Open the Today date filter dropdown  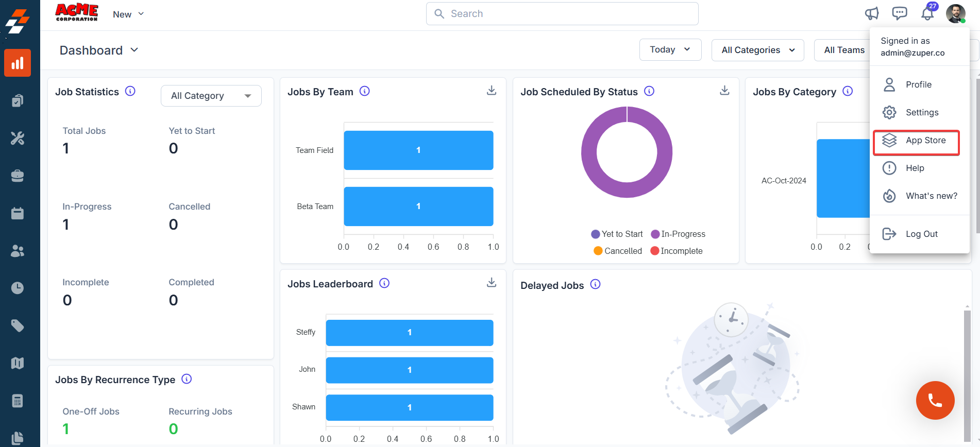(670, 50)
